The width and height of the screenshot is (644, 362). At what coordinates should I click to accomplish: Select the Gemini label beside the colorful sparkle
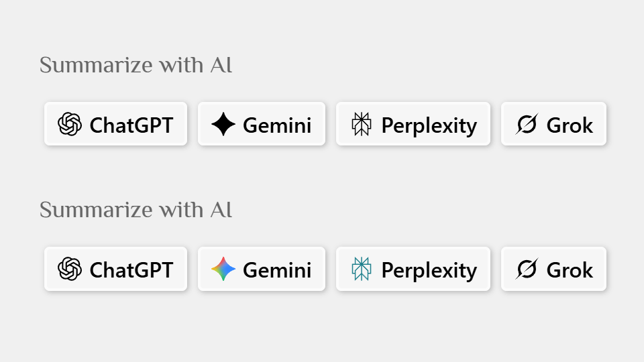point(276,270)
